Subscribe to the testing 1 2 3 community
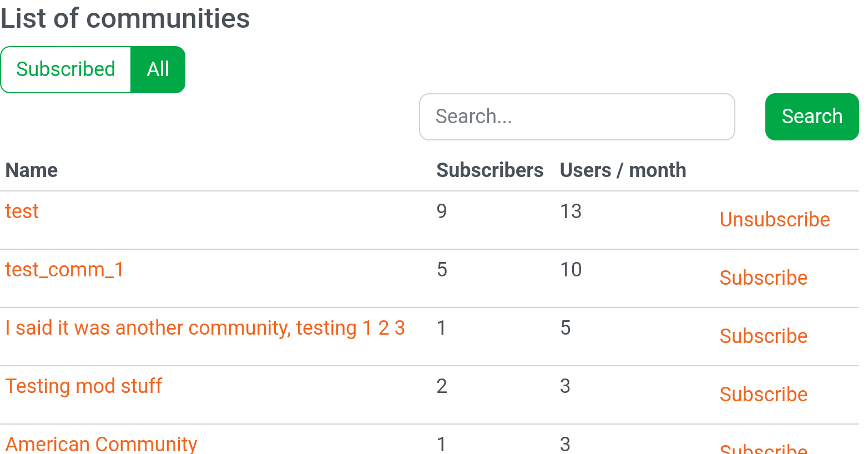The width and height of the screenshot is (868, 454). point(763,336)
